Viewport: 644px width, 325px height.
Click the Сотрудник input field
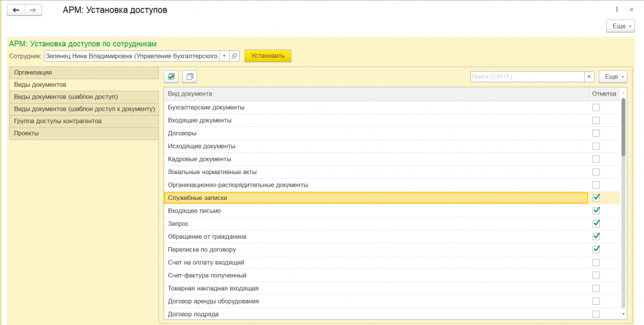coord(132,56)
